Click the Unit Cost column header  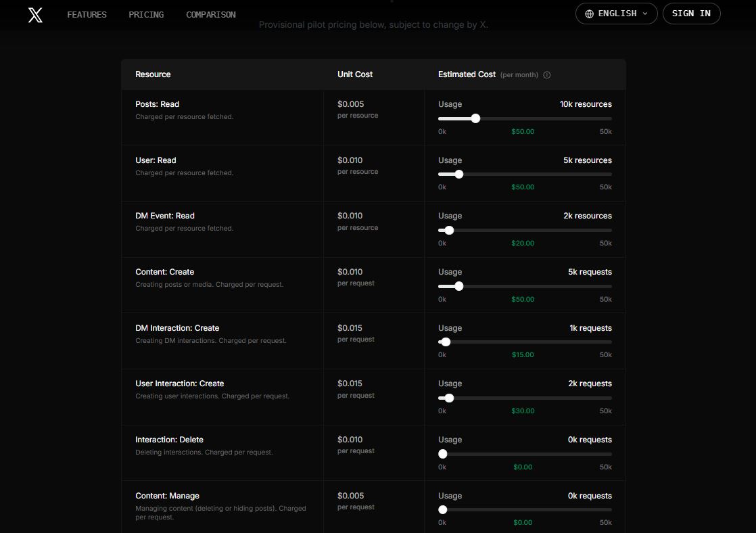click(x=355, y=74)
